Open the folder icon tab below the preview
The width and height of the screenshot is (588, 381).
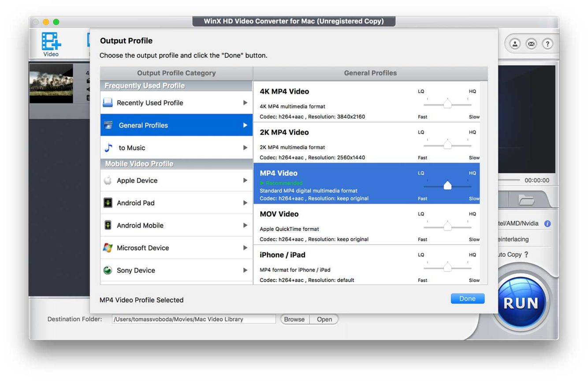tap(525, 199)
